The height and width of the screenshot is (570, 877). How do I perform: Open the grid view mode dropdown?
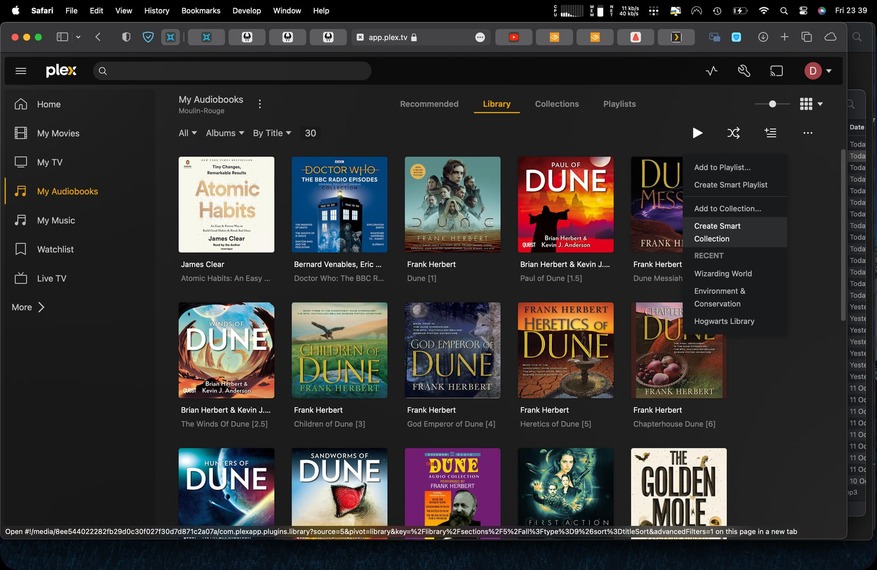coord(811,104)
